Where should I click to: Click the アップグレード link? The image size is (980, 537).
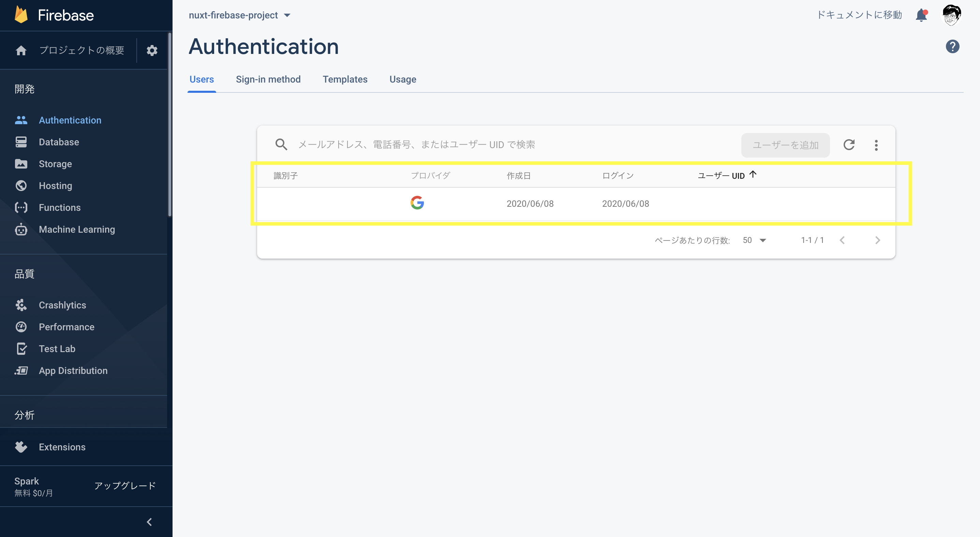pyautogui.click(x=125, y=485)
